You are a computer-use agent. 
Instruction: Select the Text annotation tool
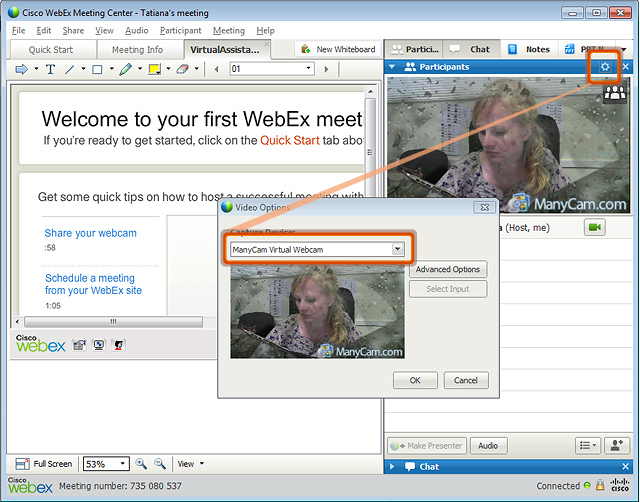click(51, 69)
